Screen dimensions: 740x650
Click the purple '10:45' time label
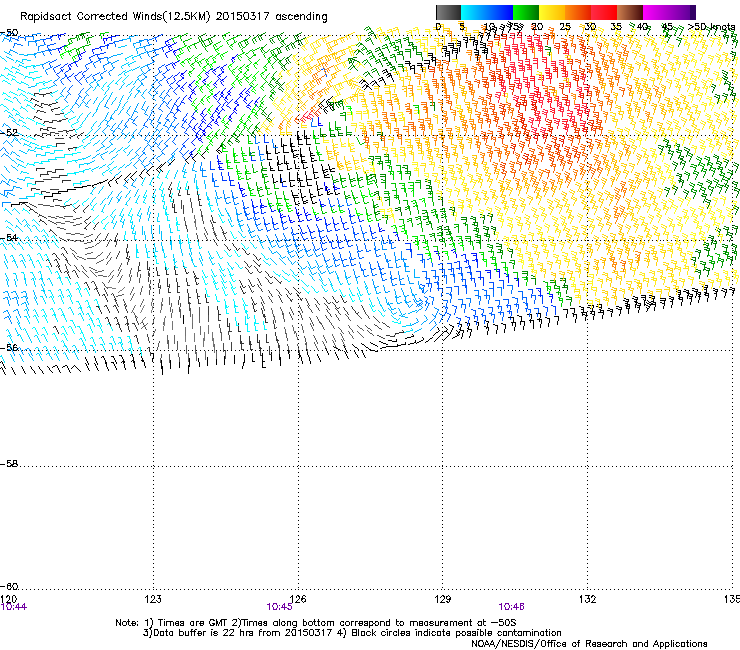[279, 607]
